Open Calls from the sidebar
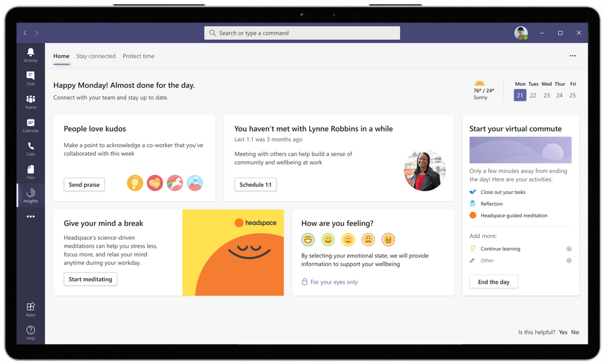 pyautogui.click(x=30, y=148)
